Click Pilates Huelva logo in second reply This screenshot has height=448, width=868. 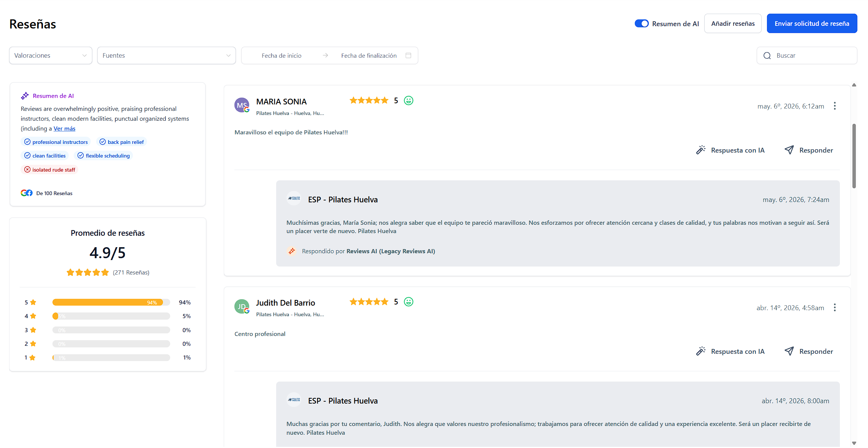pos(294,399)
